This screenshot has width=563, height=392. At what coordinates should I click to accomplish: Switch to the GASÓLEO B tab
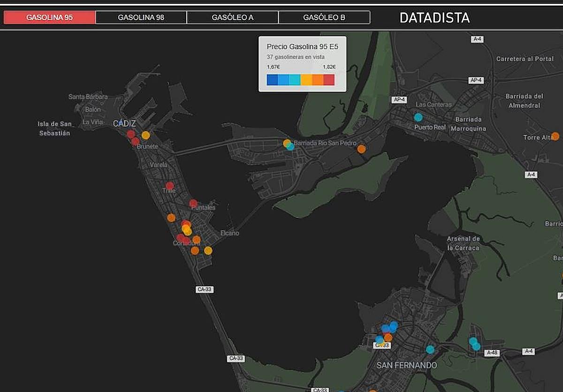[x=324, y=17]
